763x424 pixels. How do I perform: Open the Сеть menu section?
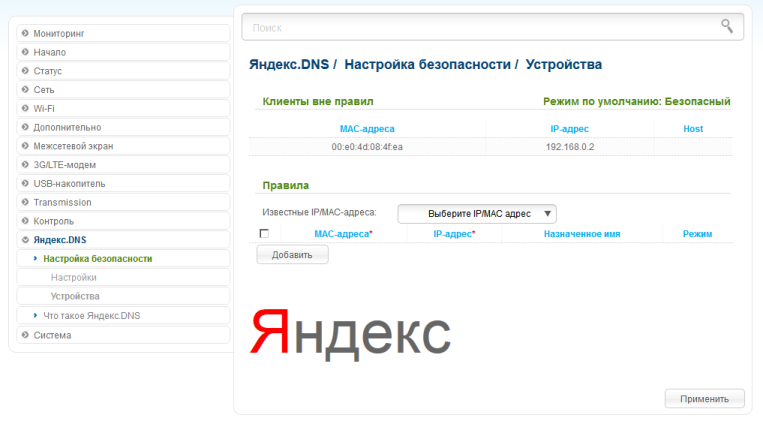coord(123,90)
